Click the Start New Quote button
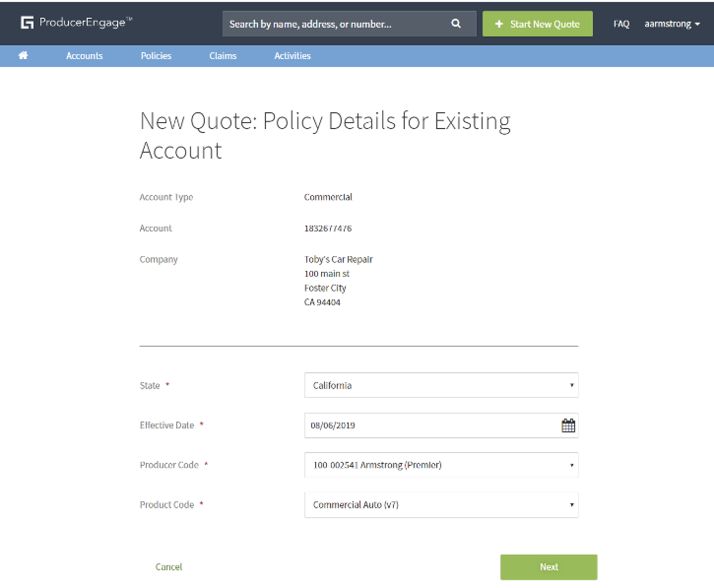714x588 pixels. tap(537, 24)
